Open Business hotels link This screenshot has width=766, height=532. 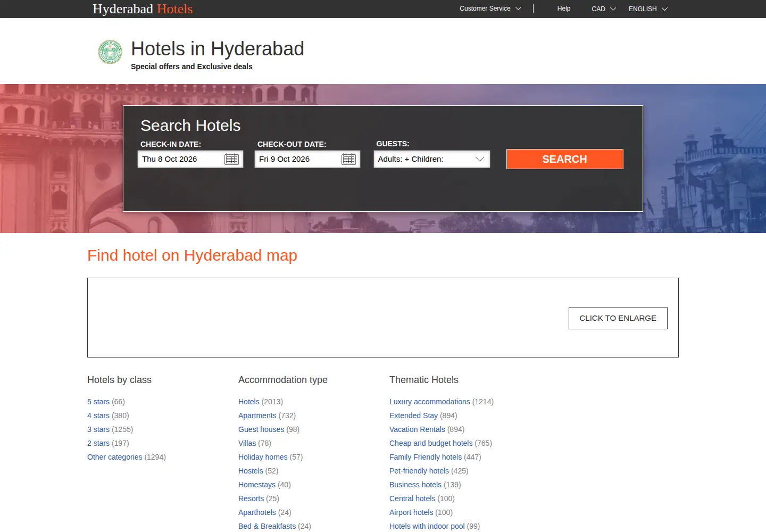pos(415,485)
